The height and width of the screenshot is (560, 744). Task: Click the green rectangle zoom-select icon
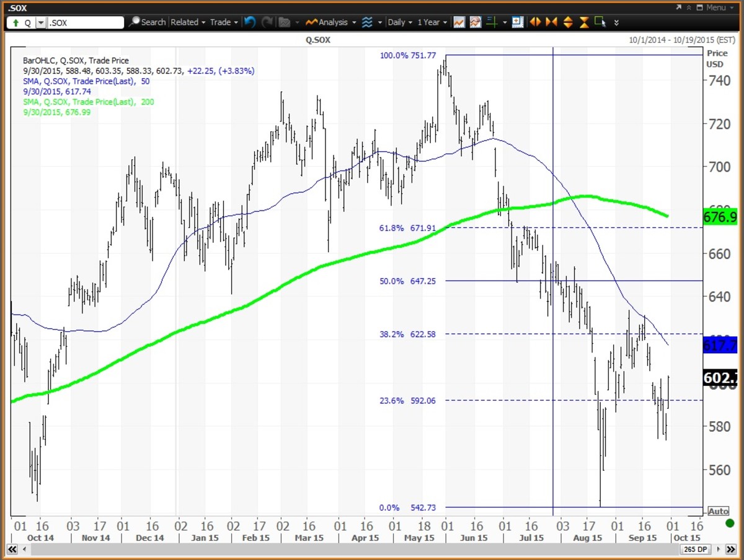coord(600,22)
